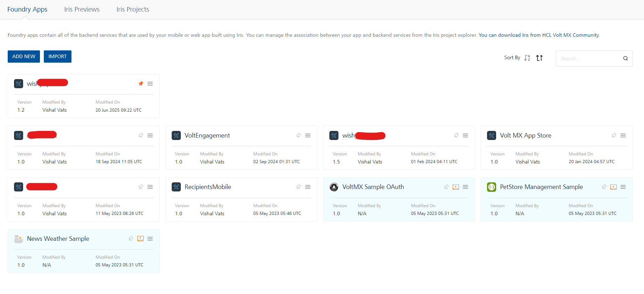Open HCL Volt MX Community download link
The height and width of the screenshot is (294, 644).
[x=539, y=35]
